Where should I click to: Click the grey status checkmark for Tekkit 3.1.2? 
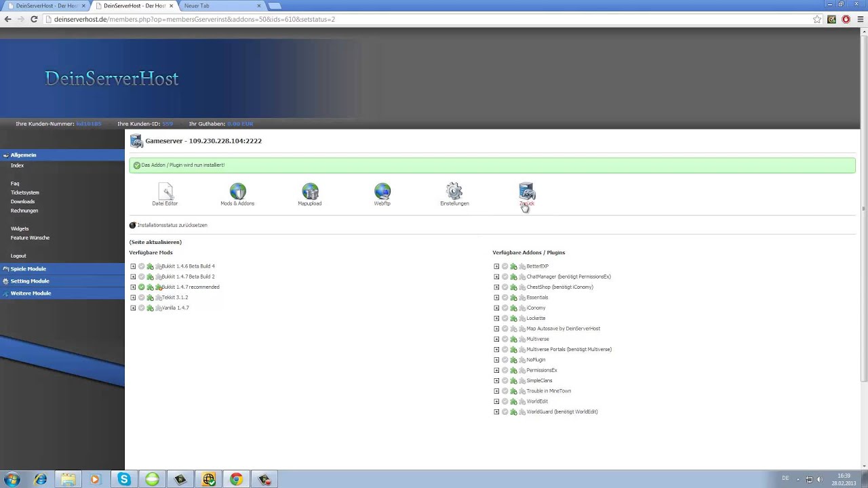(142, 298)
